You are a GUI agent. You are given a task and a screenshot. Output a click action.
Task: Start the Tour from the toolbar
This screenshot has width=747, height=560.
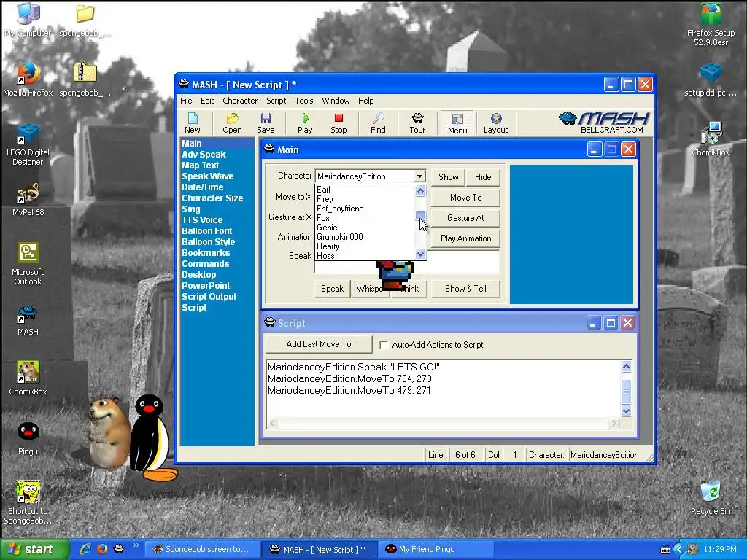click(x=417, y=122)
